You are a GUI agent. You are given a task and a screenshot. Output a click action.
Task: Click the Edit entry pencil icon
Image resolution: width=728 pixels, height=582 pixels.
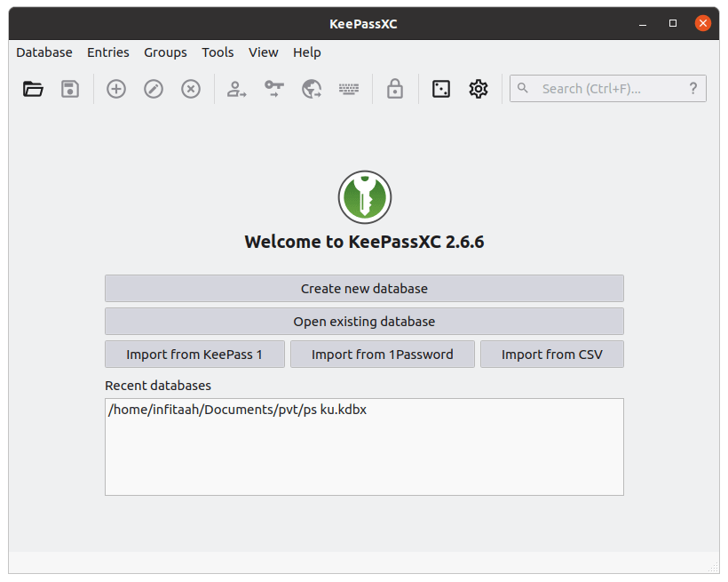coord(154,89)
